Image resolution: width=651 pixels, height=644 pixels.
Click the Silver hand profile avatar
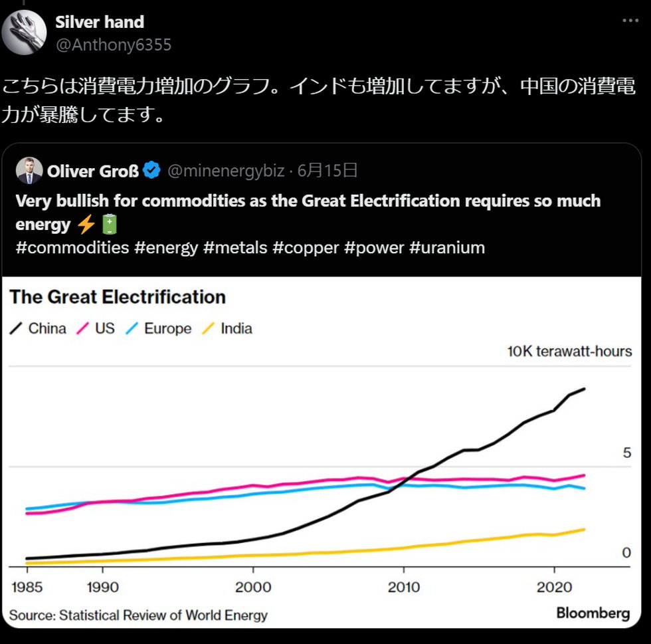[x=25, y=33]
